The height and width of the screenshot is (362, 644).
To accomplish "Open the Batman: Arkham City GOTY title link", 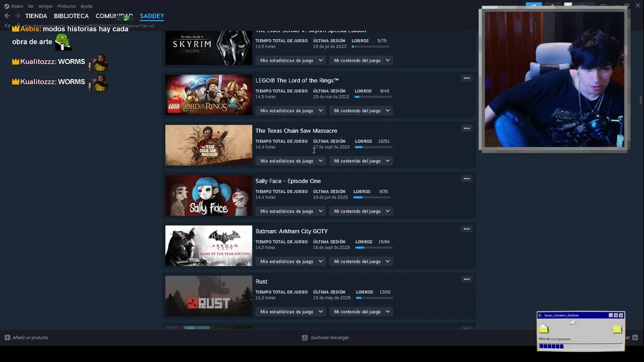I will pos(291,231).
